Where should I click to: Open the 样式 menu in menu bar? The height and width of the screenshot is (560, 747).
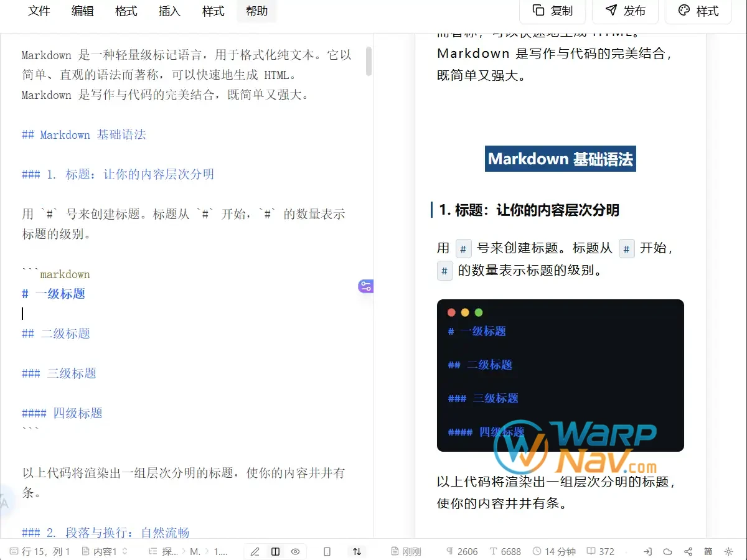(x=214, y=11)
